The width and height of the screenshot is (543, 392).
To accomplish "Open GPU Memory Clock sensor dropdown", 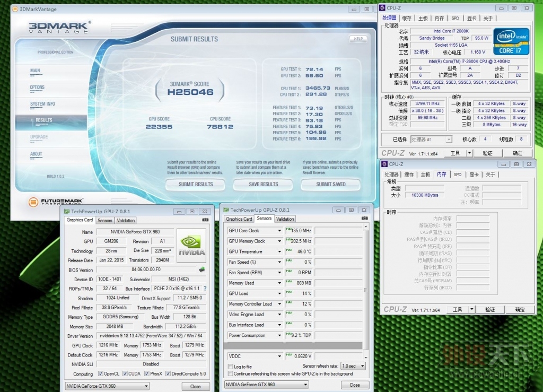I will click(x=279, y=241).
